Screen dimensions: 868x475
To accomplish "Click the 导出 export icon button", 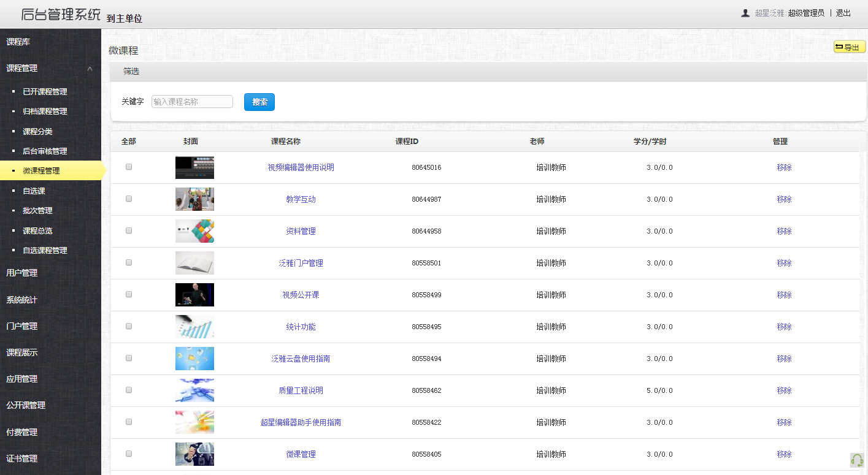I will pos(849,47).
